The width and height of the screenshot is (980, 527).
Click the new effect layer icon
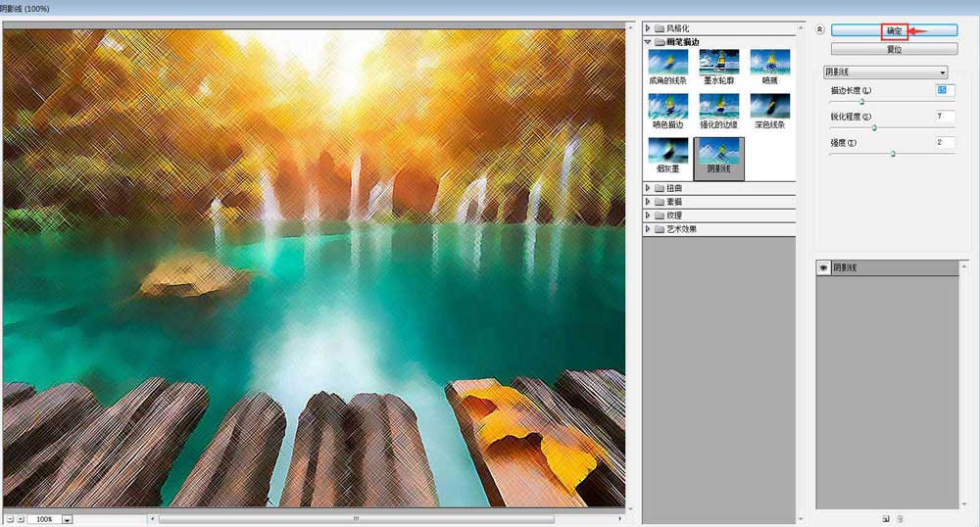886,519
